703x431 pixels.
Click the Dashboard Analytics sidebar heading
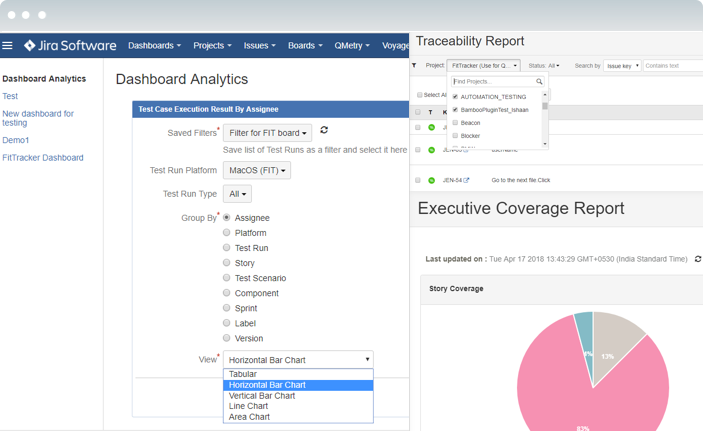point(44,78)
